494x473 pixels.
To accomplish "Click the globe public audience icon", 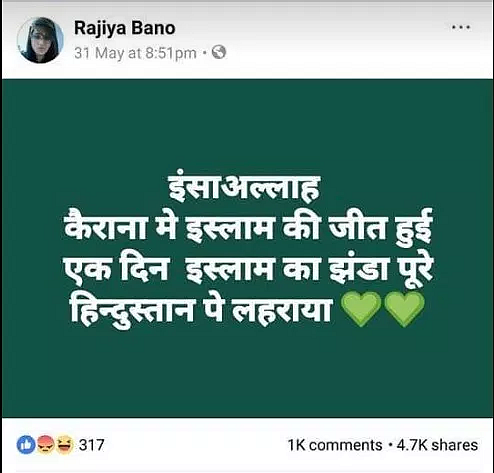I will pos(219,52).
